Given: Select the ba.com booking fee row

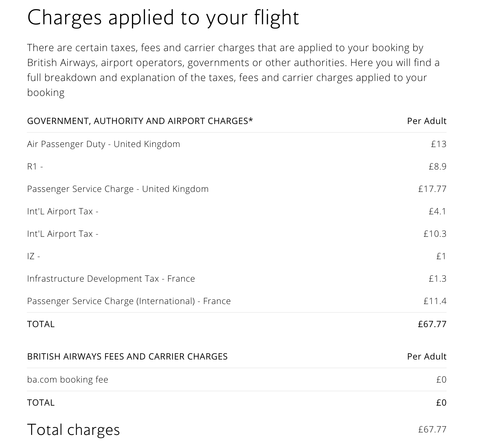Looking at the screenshot, I should pyautogui.click(x=237, y=379).
